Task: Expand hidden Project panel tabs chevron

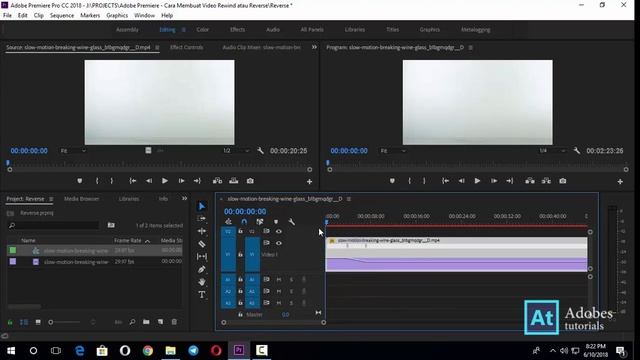Action: pos(184,198)
